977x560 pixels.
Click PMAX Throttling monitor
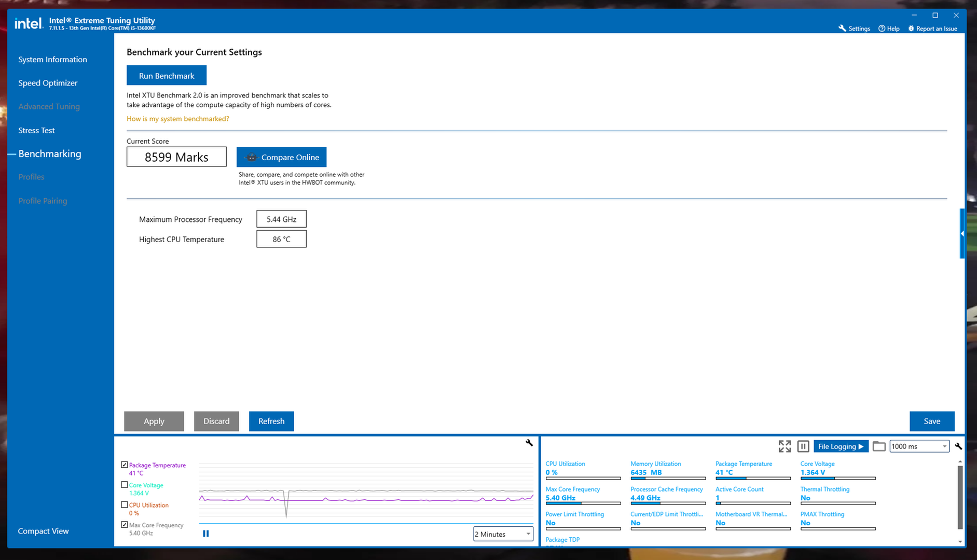click(x=838, y=521)
